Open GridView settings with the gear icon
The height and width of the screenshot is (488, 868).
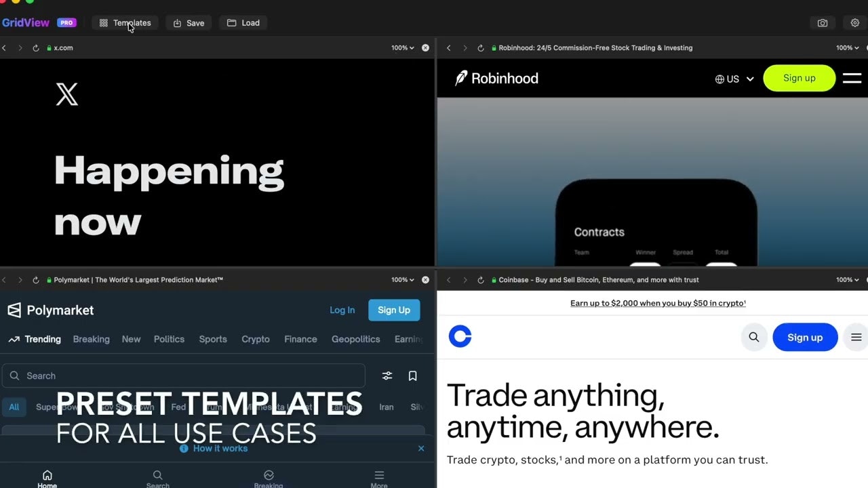[855, 22]
